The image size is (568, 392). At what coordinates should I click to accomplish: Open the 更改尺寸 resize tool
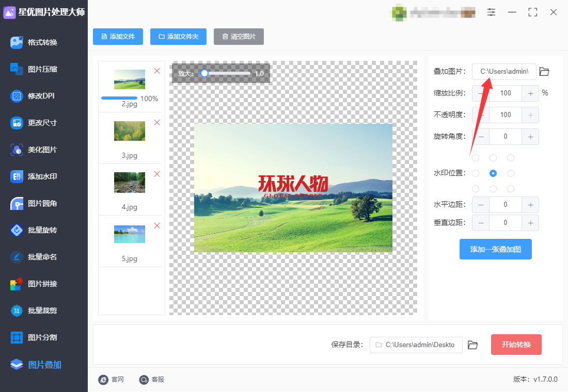tap(34, 123)
